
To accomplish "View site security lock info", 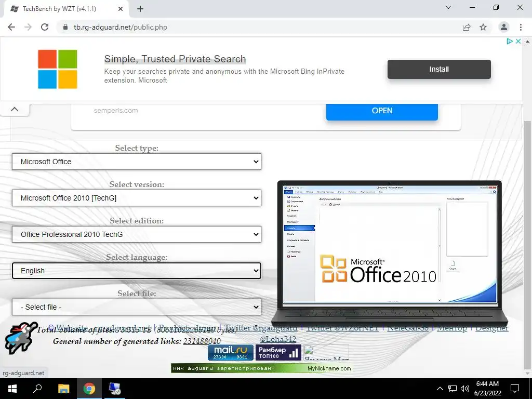I will [x=65, y=27].
